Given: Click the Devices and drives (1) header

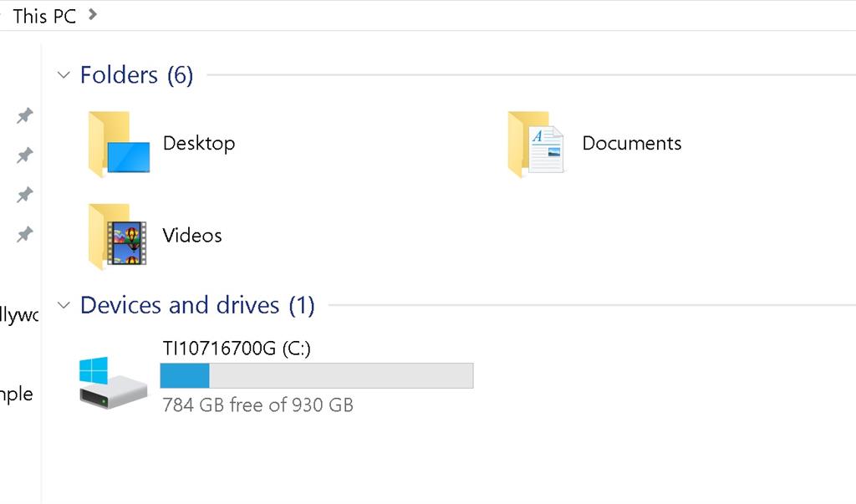Looking at the screenshot, I should click(x=197, y=306).
